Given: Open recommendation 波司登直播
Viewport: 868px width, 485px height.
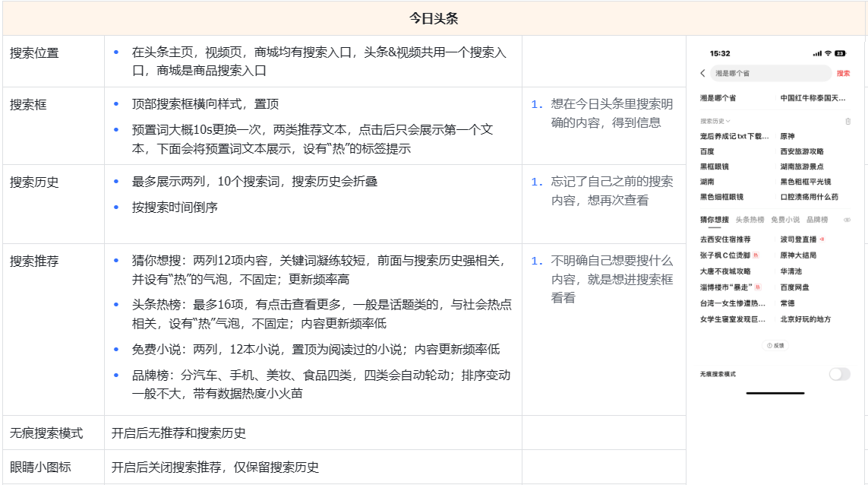Looking at the screenshot, I should point(798,239).
